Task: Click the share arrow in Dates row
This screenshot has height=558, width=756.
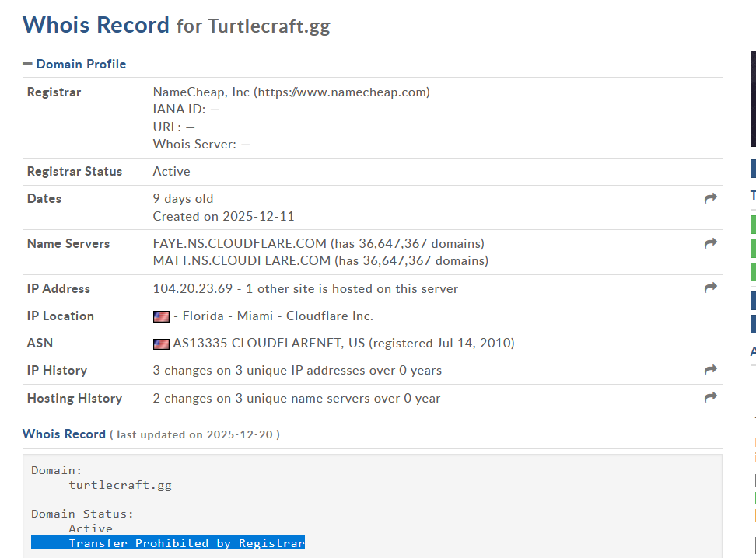Action: tap(711, 198)
